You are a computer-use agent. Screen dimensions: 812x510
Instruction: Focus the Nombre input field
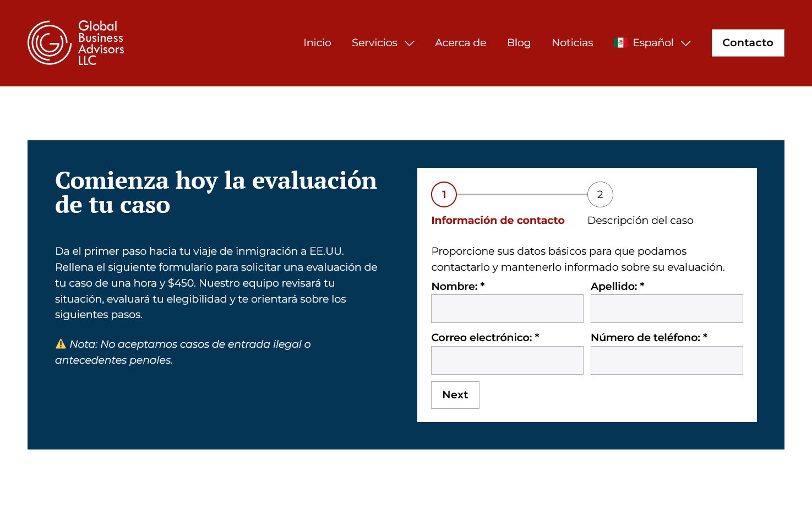tap(507, 309)
